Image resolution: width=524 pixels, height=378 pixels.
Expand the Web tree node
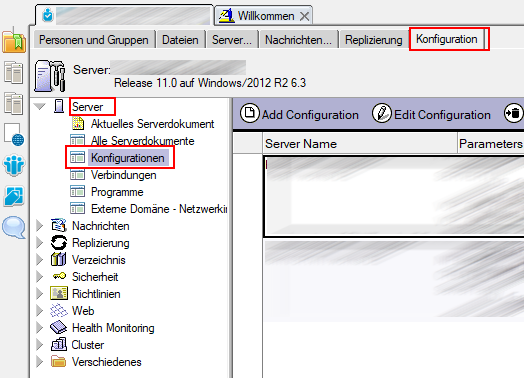coord(40,311)
